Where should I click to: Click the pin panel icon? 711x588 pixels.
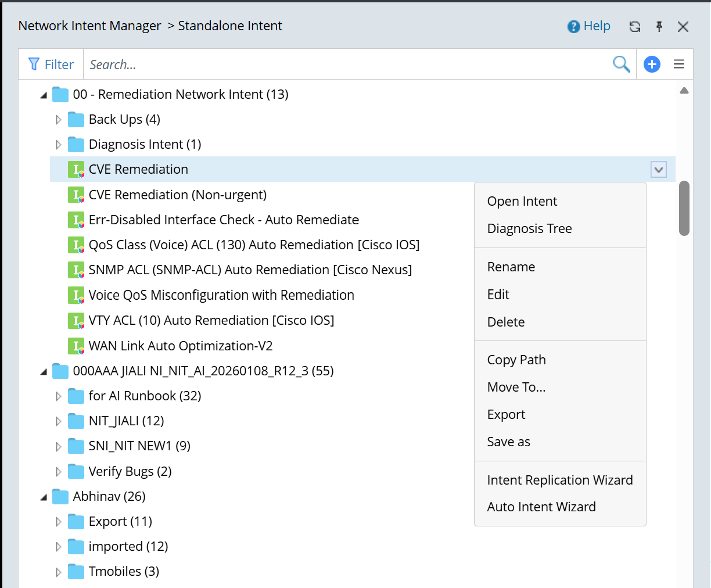pyautogui.click(x=659, y=27)
